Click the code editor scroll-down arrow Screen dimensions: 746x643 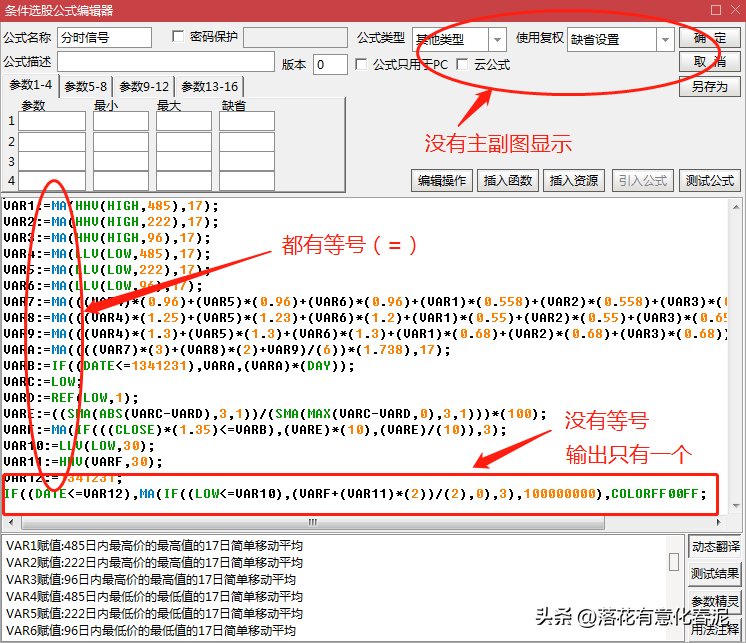[x=736, y=506]
